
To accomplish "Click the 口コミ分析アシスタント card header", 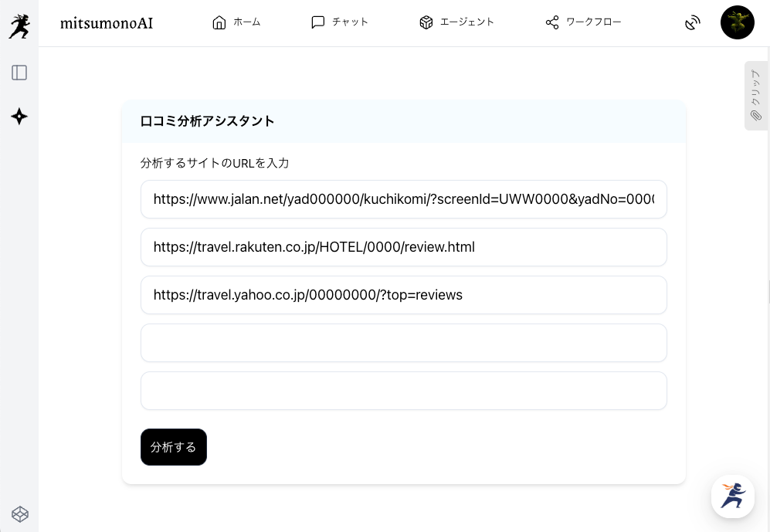I will (403, 121).
